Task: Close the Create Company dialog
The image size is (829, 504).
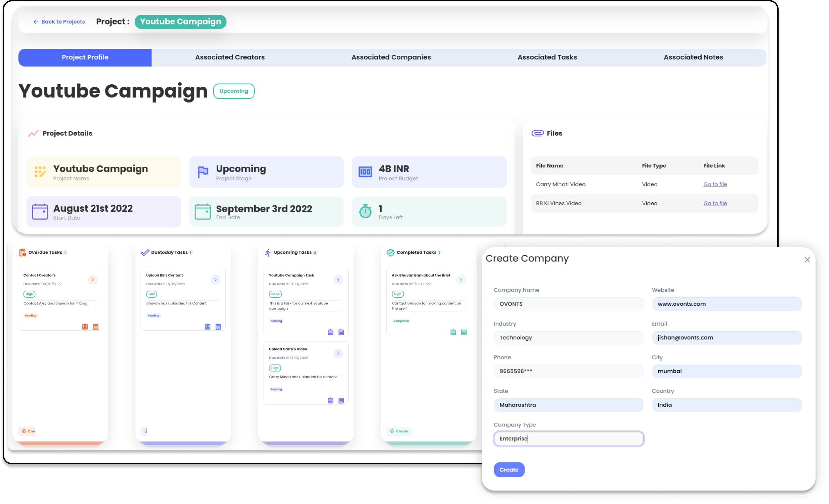Action: (x=807, y=260)
